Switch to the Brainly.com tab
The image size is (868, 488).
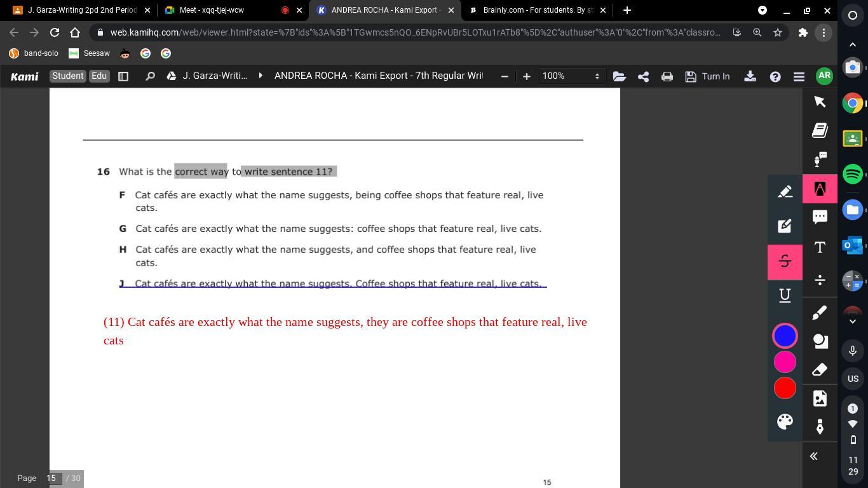coord(539,10)
